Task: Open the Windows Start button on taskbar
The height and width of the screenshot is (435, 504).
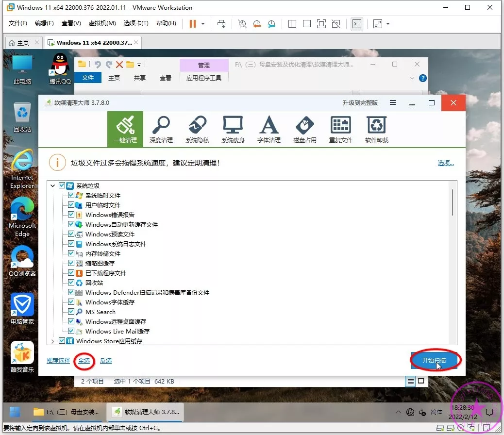Action: point(15,412)
